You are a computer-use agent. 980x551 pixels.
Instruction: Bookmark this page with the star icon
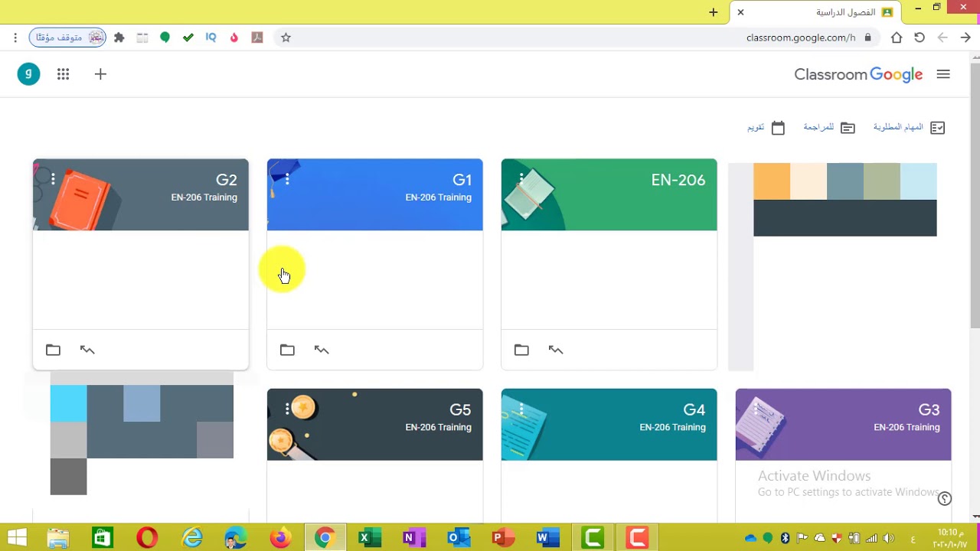tap(286, 37)
